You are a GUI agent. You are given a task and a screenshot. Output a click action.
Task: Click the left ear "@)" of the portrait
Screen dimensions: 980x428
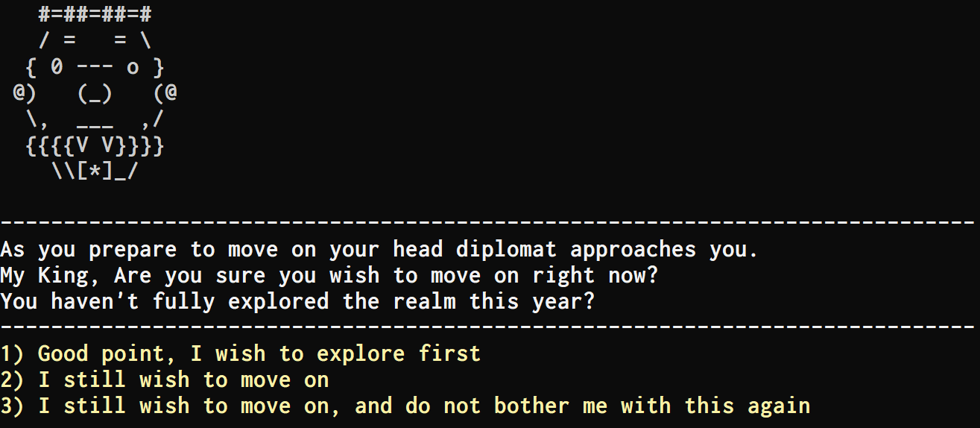[25, 94]
